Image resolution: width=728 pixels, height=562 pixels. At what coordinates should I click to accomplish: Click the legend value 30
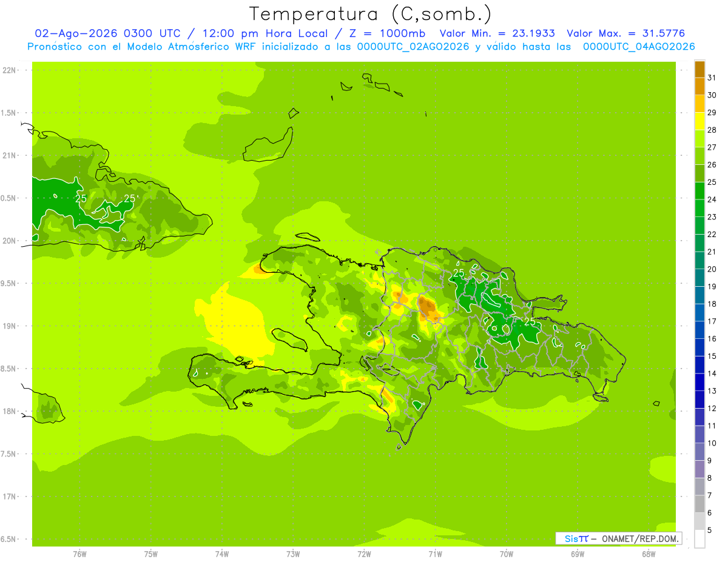coord(712,95)
